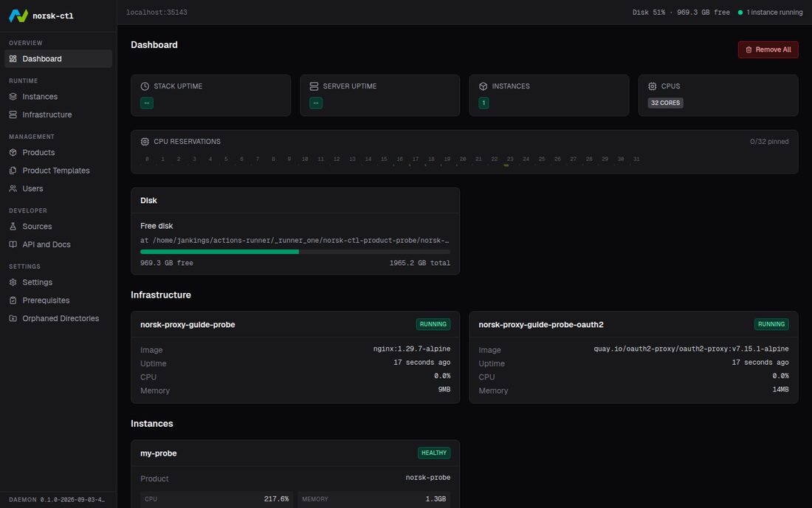Click the Settings gear icon in sidebar
This screenshot has width=812, height=508.
click(13, 283)
